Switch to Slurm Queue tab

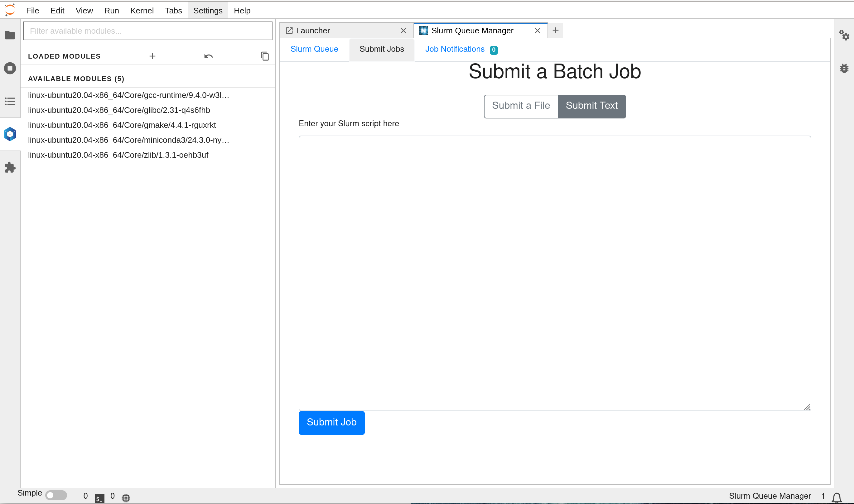[x=315, y=49]
